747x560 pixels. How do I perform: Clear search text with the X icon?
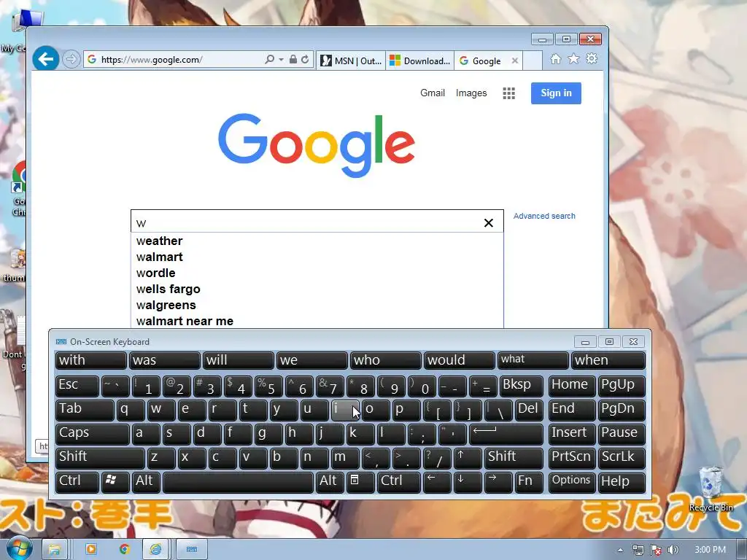tap(488, 223)
